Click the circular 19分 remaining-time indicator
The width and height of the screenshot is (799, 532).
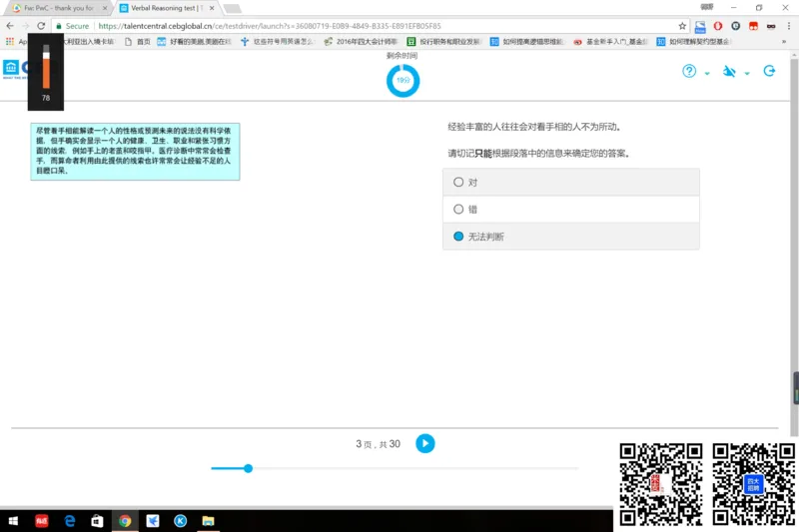pos(402,81)
